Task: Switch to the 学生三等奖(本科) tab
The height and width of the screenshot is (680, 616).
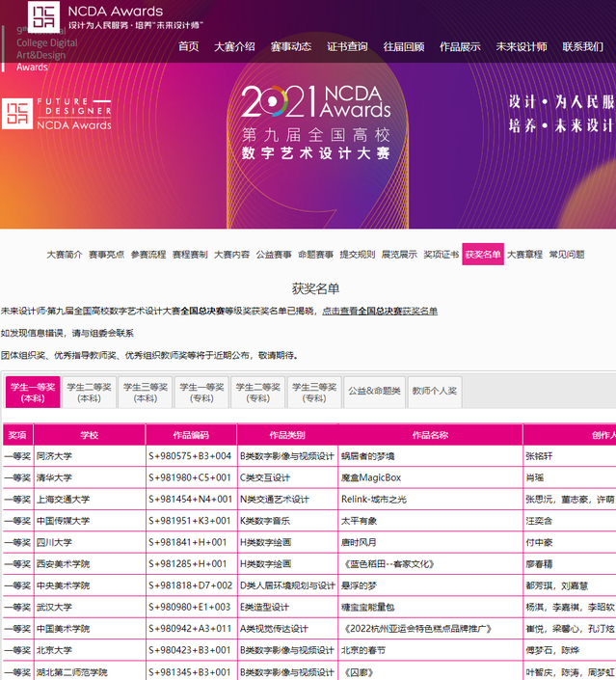Action: click(146, 392)
